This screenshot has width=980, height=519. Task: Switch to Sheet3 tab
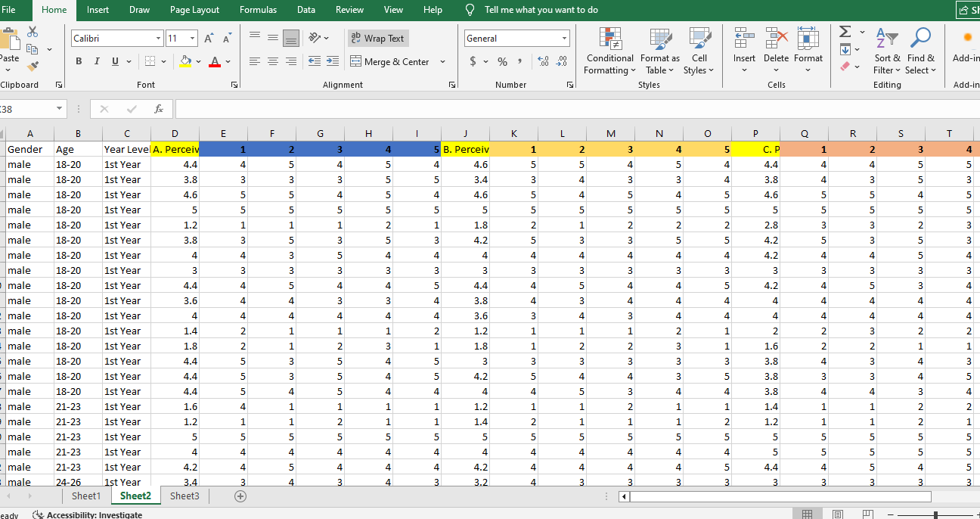click(x=185, y=496)
